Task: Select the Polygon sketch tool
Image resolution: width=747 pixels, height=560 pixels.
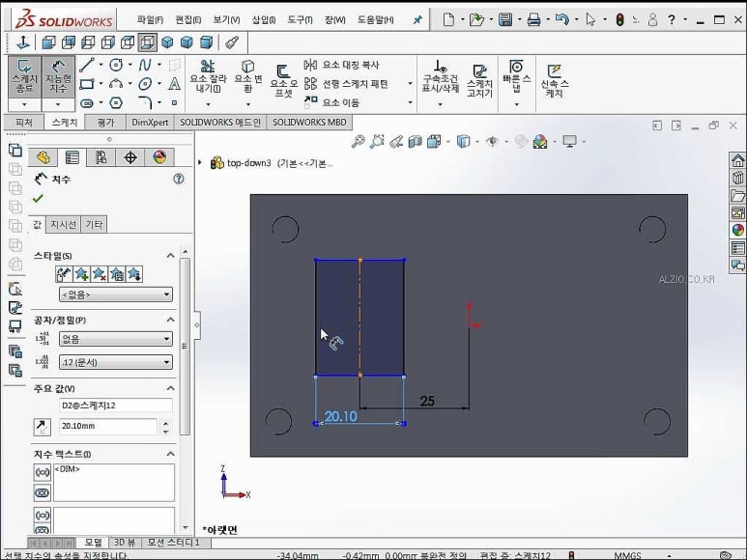Action: [116, 102]
